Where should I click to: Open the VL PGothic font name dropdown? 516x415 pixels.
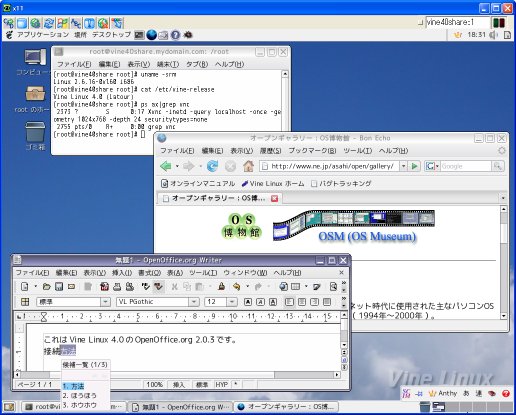coord(194,302)
